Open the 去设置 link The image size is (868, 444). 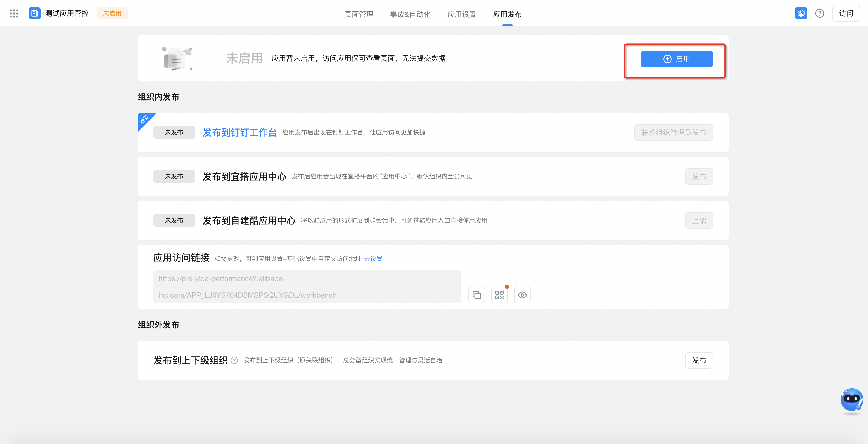pyautogui.click(x=373, y=259)
